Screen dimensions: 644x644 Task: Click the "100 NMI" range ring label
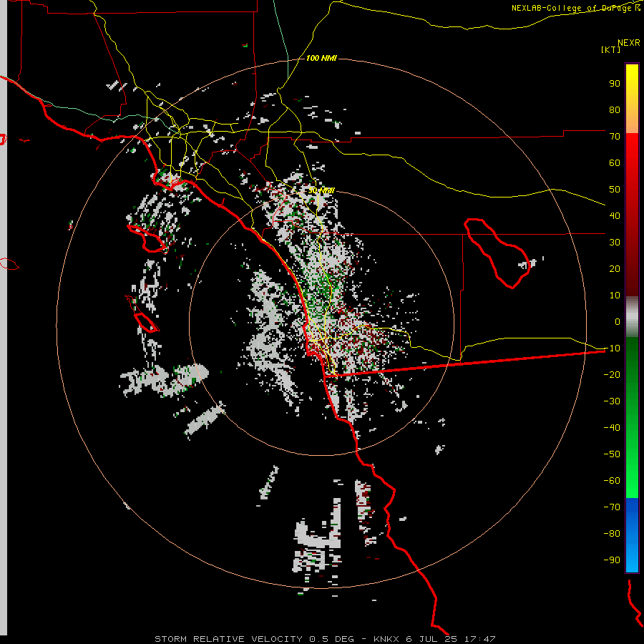[321, 58]
